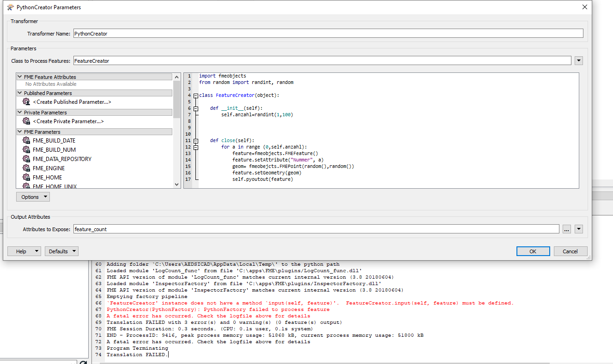This screenshot has height=364, width=613.
Task: Select FME_DATA_REPOSITORY in parameter list
Action: [x=62, y=159]
